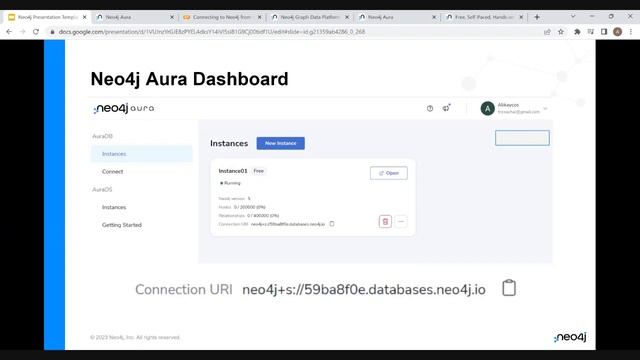Screen dimensions: 640x360
Task: Reload the page with refresh icon
Action: (x=36, y=31)
